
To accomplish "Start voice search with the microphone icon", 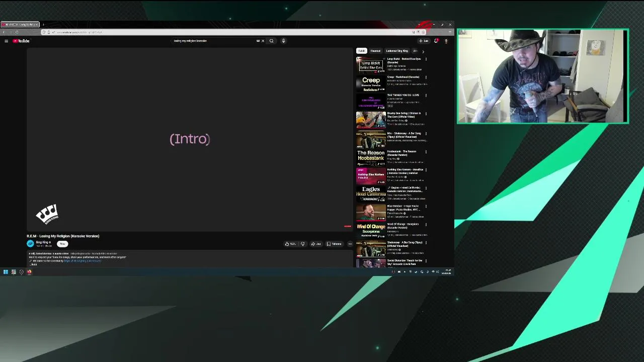I will (x=283, y=41).
